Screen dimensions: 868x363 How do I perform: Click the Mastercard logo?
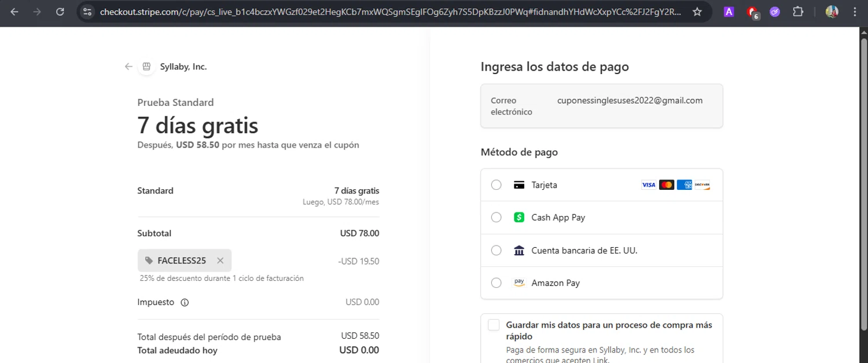coord(667,185)
